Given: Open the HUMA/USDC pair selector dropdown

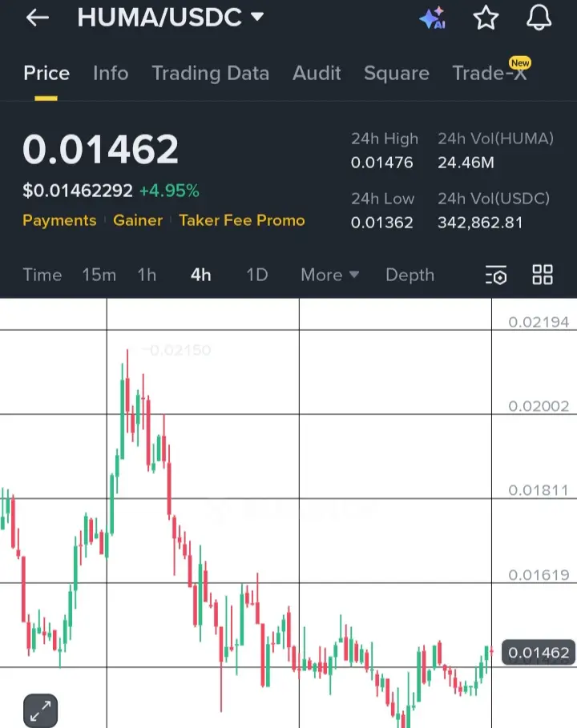Looking at the screenshot, I should (171, 18).
